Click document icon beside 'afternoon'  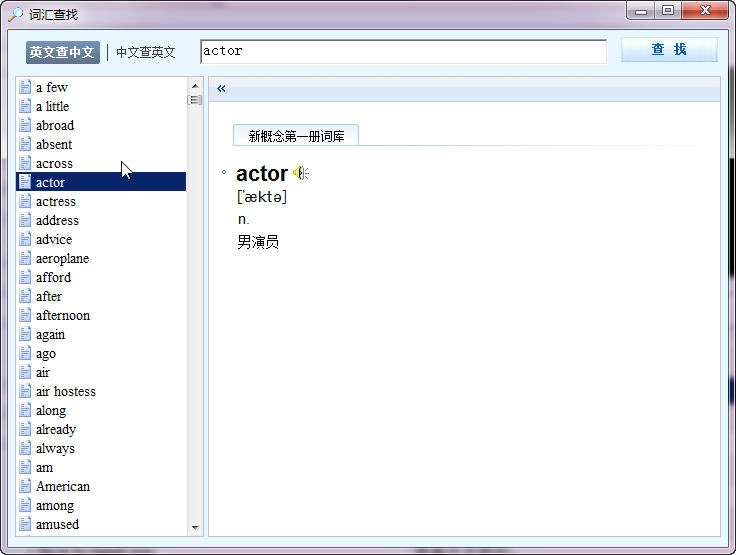click(x=25, y=315)
